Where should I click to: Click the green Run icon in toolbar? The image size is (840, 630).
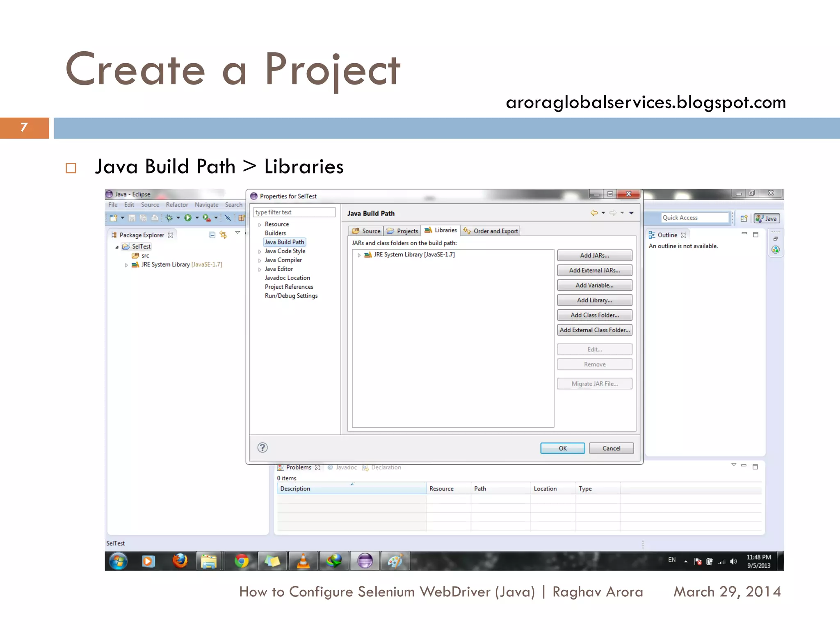click(188, 218)
